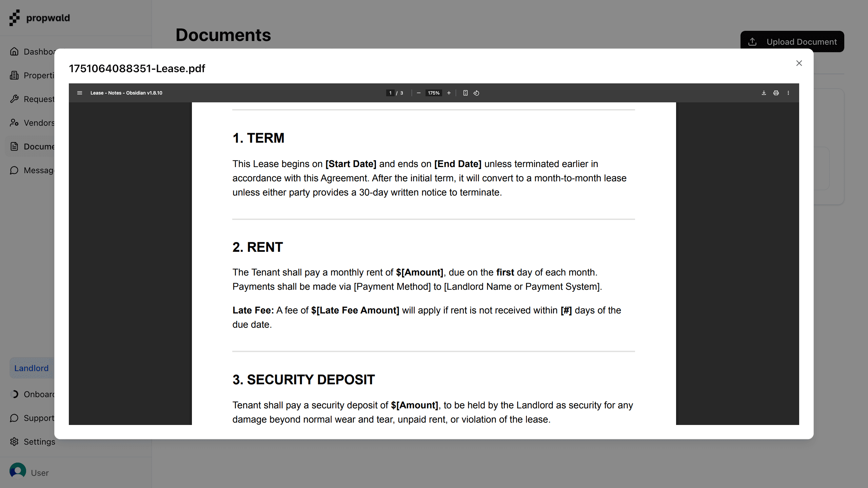This screenshot has width=868, height=488.
Task: Open Properties via the building icon
Action: tap(14, 75)
